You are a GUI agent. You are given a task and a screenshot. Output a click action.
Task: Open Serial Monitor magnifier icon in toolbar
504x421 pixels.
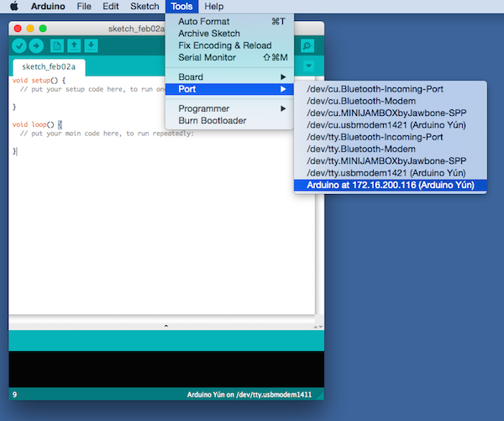click(x=307, y=45)
